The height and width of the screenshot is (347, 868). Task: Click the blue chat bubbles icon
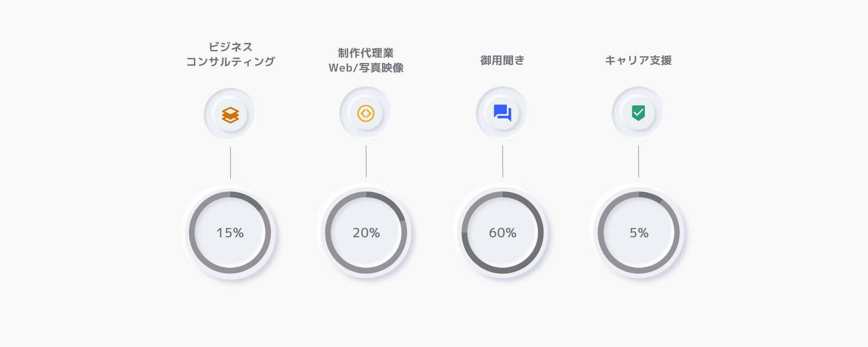click(x=503, y=113)
